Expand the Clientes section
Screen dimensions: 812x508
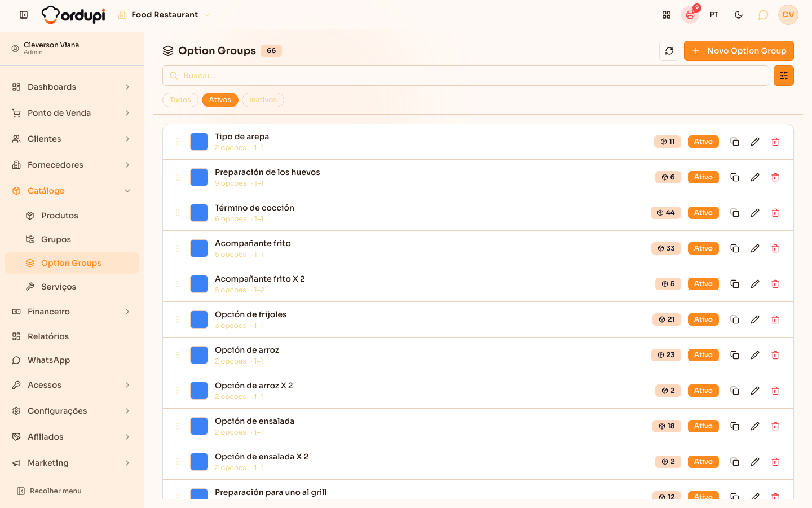[72, 139]
